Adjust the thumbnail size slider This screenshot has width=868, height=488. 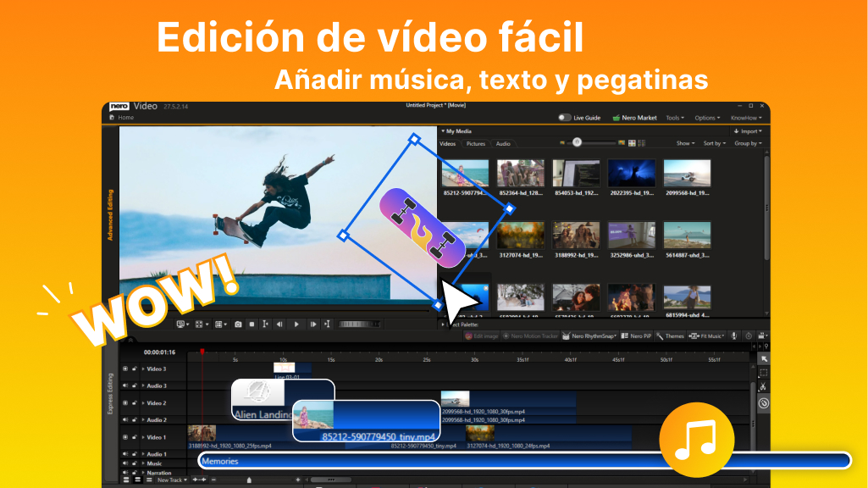click(x=576, y=143)
